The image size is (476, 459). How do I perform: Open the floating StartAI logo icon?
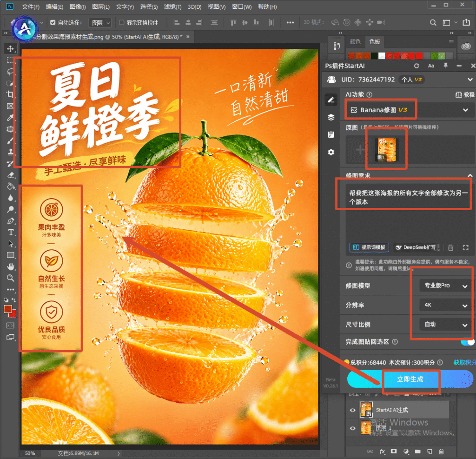pyautogui.click(x=25, y=28)
